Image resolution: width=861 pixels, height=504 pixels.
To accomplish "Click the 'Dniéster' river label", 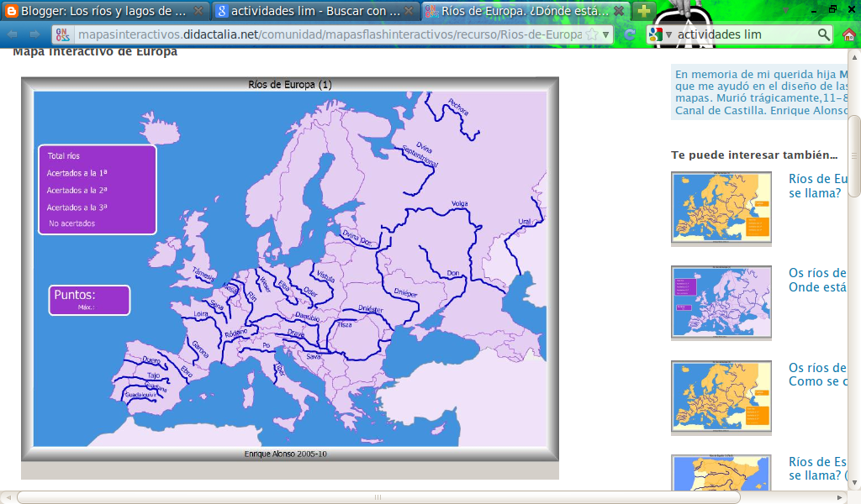I will [x=371, y=309].
